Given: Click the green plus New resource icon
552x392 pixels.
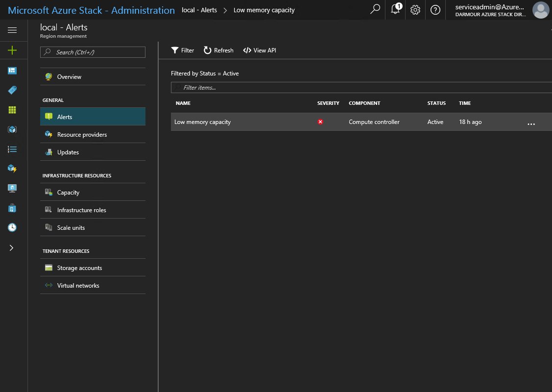Looking at the screenshot, I should pos(12,50).
